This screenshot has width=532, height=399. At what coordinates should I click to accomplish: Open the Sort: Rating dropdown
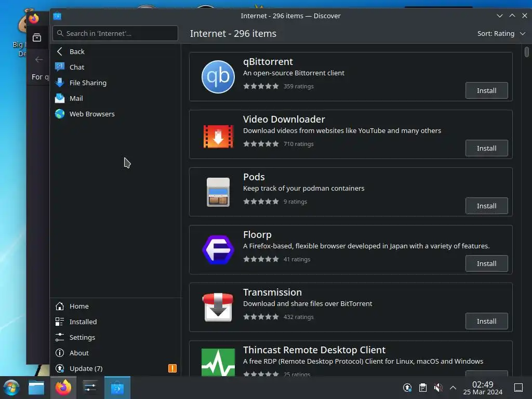501,34
